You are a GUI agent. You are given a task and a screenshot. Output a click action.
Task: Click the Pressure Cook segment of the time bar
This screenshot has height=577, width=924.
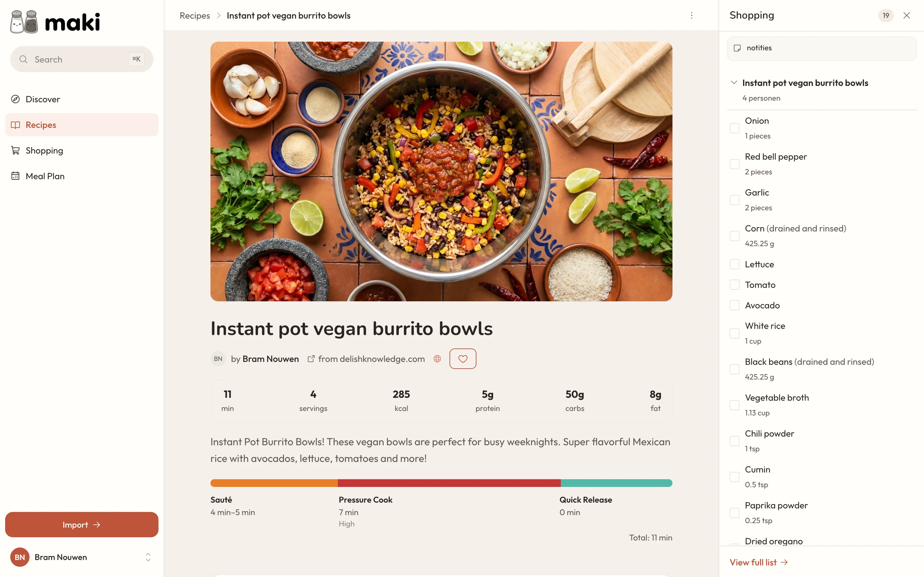pos(449,483)
